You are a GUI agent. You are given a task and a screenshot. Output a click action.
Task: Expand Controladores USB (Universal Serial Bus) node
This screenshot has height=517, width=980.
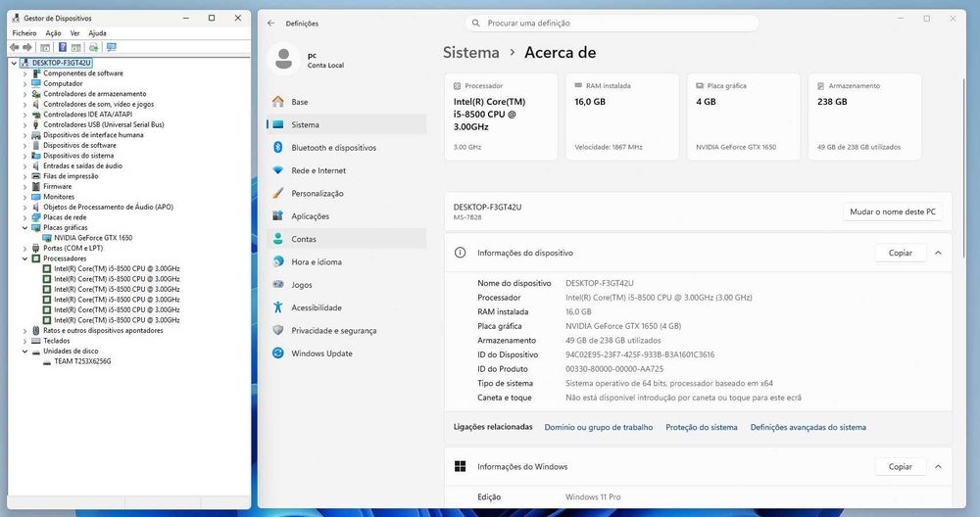[25, 125]
